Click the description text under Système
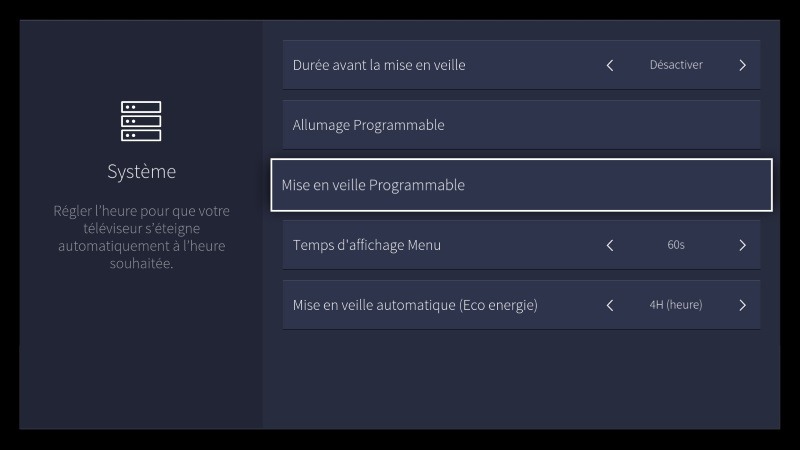Image resolution: width=800 pixels, height=450 pixels. coord(141,238)
